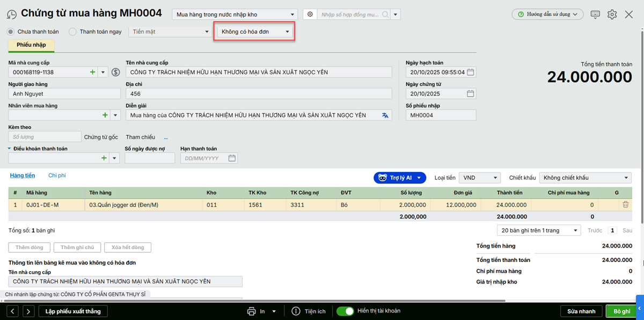
Task: Open the Chiết khấu dropdown
Action: [x=585, y=178]
